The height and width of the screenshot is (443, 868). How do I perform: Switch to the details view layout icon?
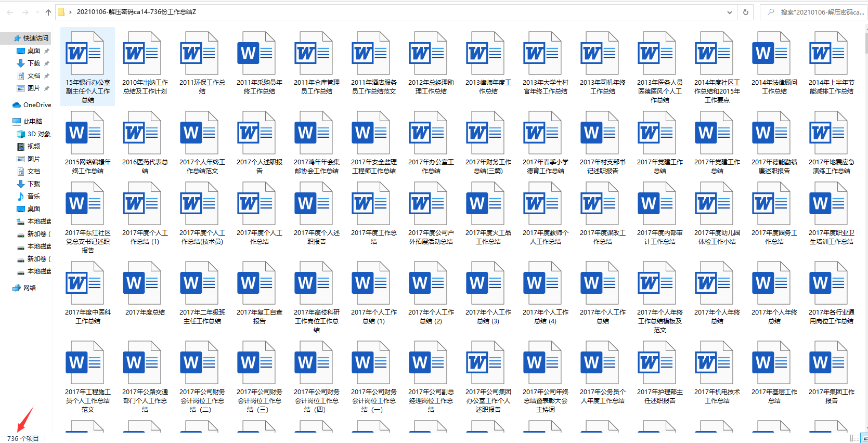coord(854,438)
